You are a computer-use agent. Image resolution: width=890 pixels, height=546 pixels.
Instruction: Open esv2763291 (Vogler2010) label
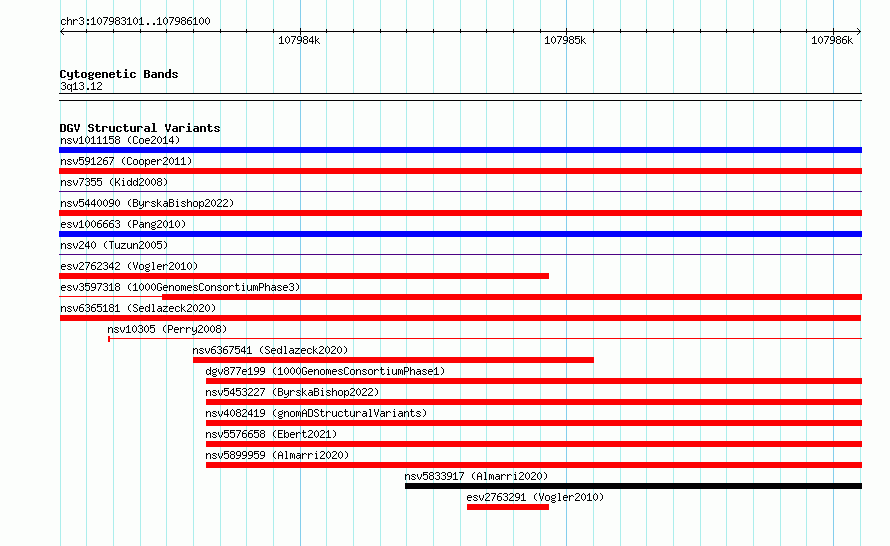[535, 497]
